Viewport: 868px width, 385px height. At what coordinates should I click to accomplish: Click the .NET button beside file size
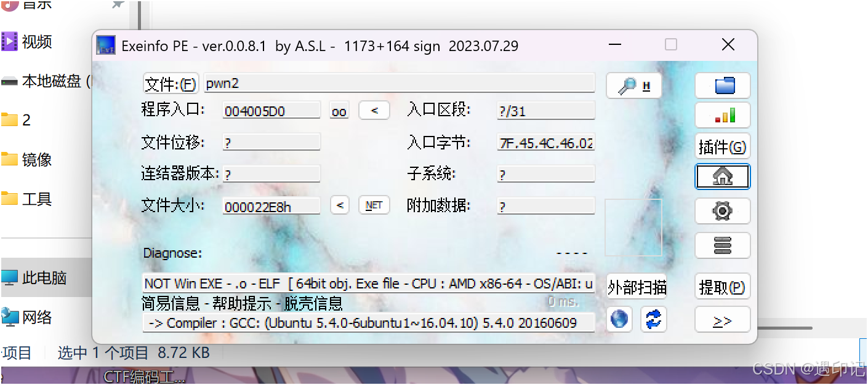(x=374, y=205)
